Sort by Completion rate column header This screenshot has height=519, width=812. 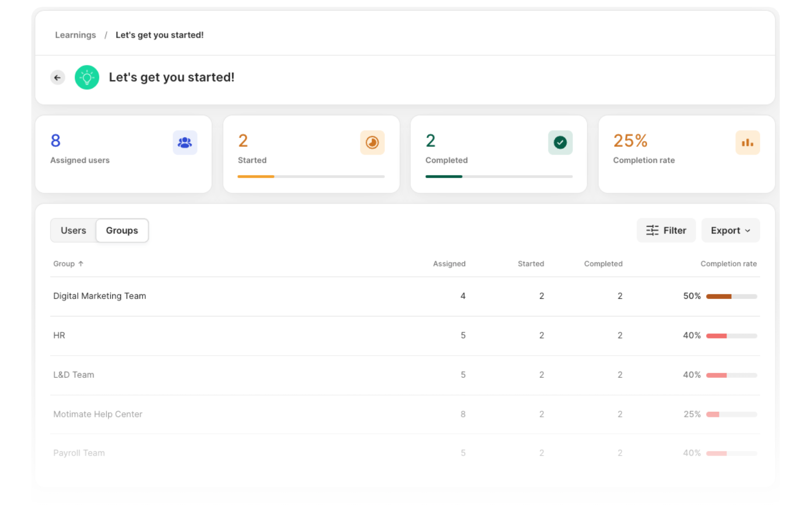pyautogui.click(x=729, y=263)
